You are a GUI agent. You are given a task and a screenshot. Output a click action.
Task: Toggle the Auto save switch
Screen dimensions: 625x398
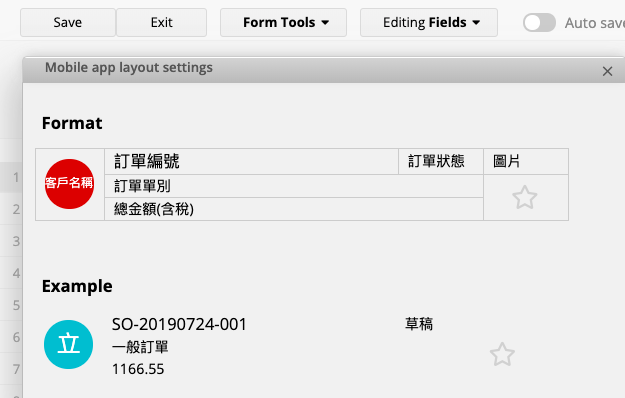coord(539,22)
